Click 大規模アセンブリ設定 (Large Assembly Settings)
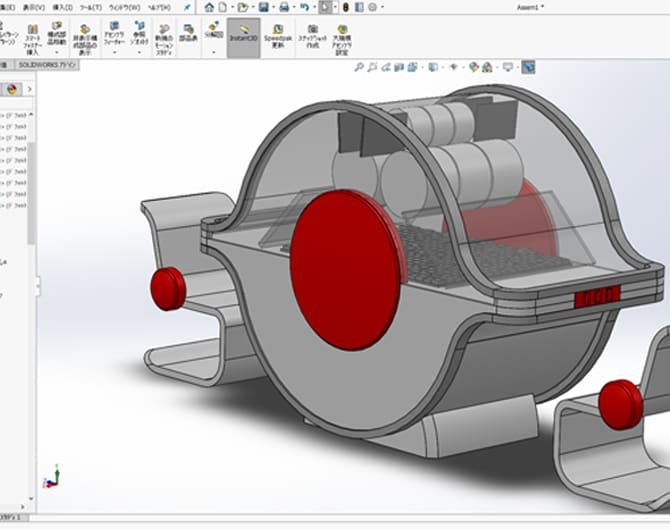 pos(342,40)
